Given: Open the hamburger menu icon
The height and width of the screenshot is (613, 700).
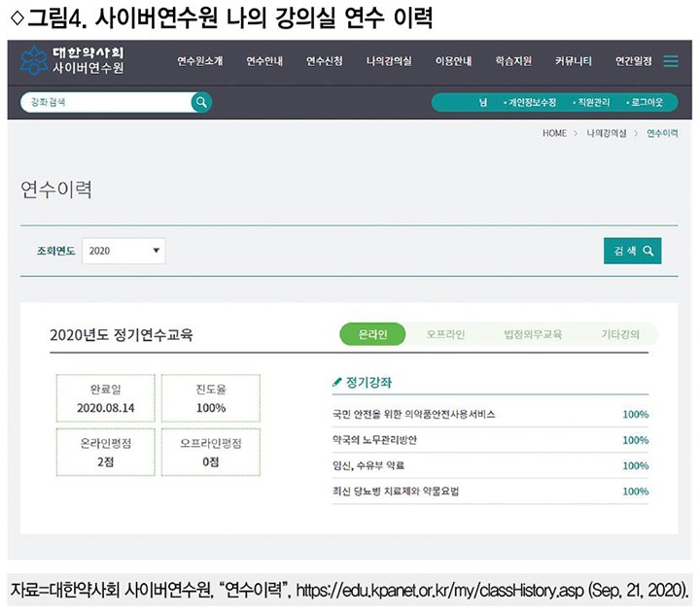Looking at the screenshot, I should pyautogui.click(x=671, y=61).
